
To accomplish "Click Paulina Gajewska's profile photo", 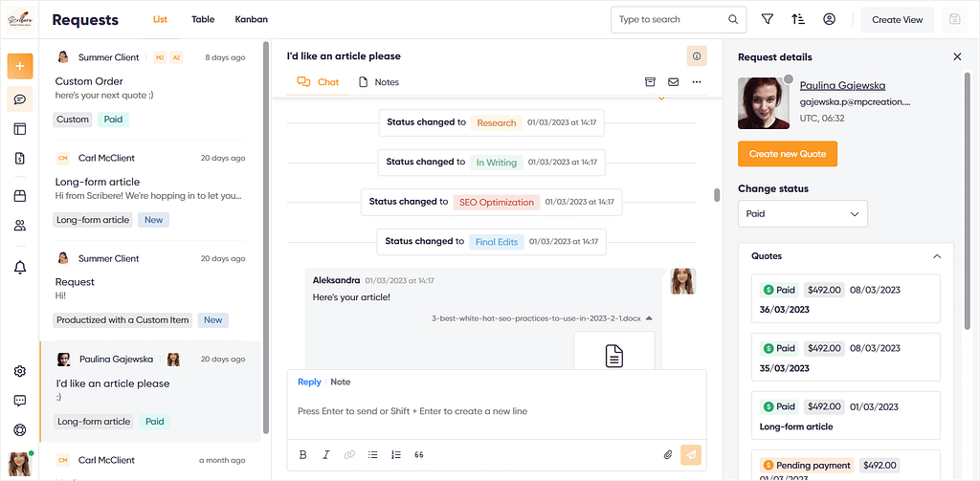I will 764,103.
